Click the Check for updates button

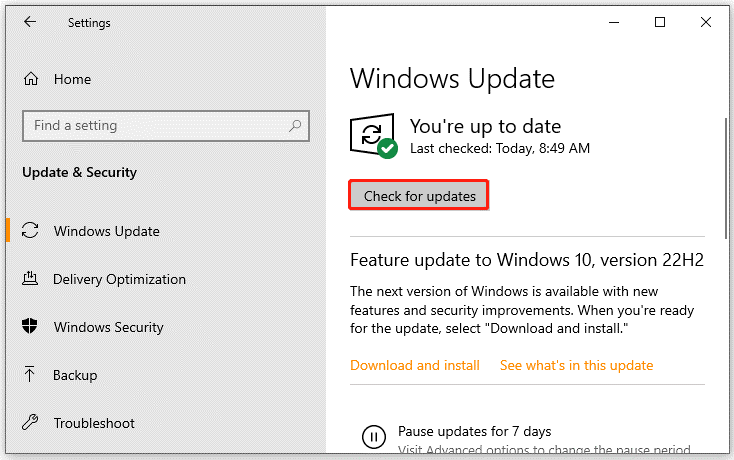(x=419, y=195)
